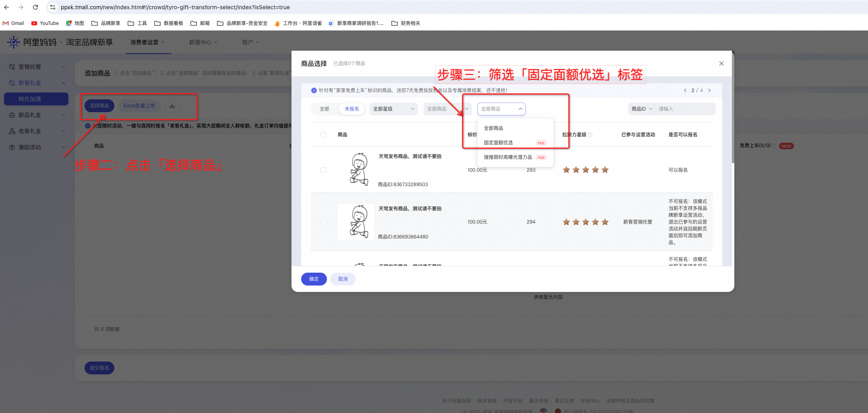Reload the page with refresh icon
Image resolution: width=868 pixels, height=413 pixels.
(35, 7)
